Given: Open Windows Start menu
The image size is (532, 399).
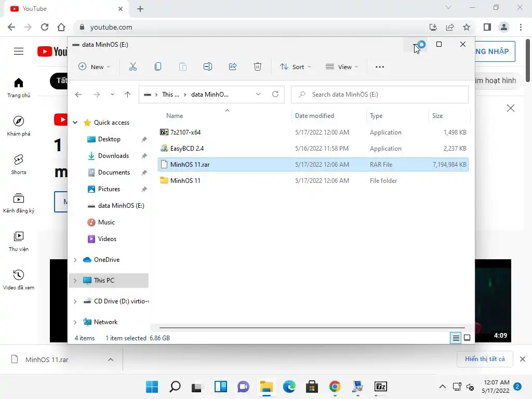Looking at the screenshot, I should 152,387.
